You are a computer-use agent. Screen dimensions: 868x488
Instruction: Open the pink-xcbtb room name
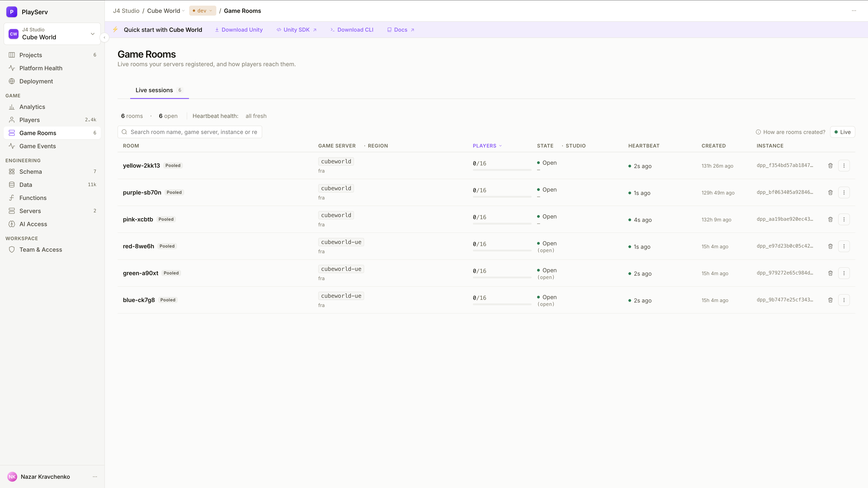point(138,219)
